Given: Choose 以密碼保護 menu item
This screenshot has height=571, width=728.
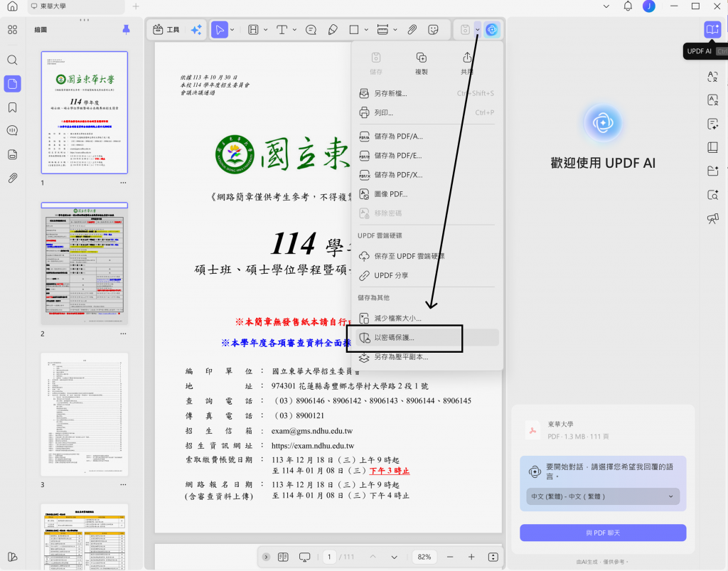Looking at the screenshot, I should coord(427,338).
